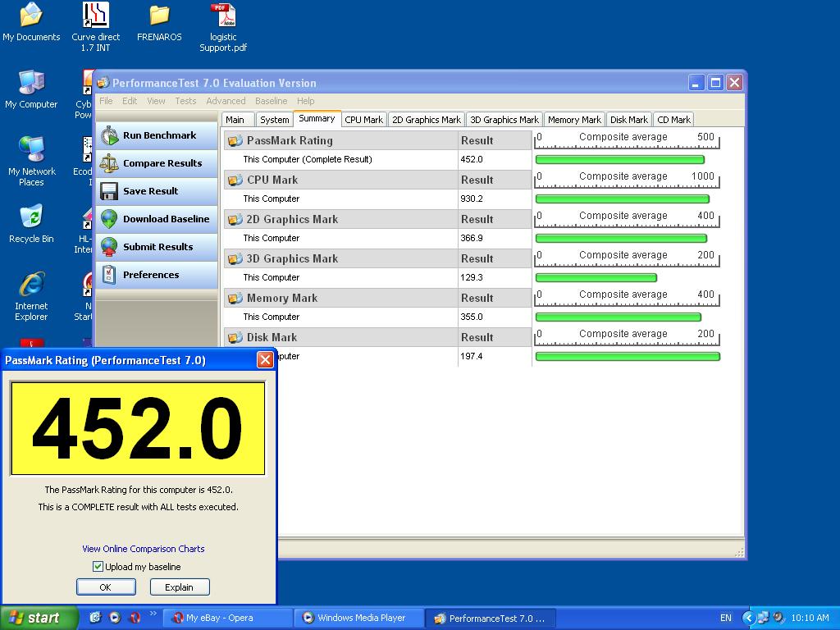Select the My Network Places icon
The width and height of the screenshot is (840, 630).
[32, 149]
